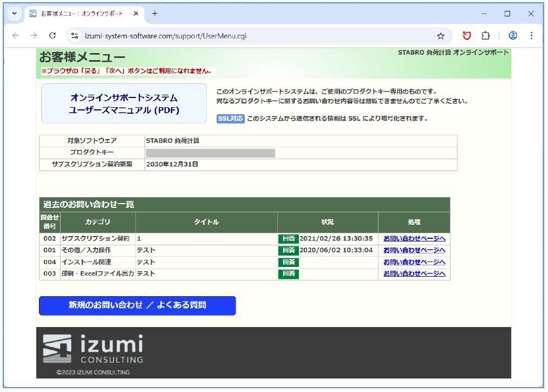Click the izumi CONSULTING footer logo
The width and height of the screenshot is (548, 392).
(93, 349)
